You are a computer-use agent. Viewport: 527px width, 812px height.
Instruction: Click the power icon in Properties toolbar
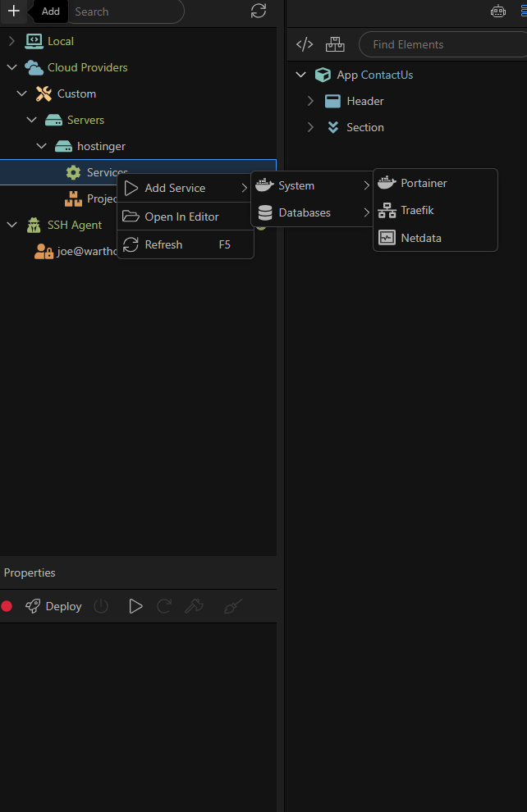pyautogui.click(x=101, y=606)
